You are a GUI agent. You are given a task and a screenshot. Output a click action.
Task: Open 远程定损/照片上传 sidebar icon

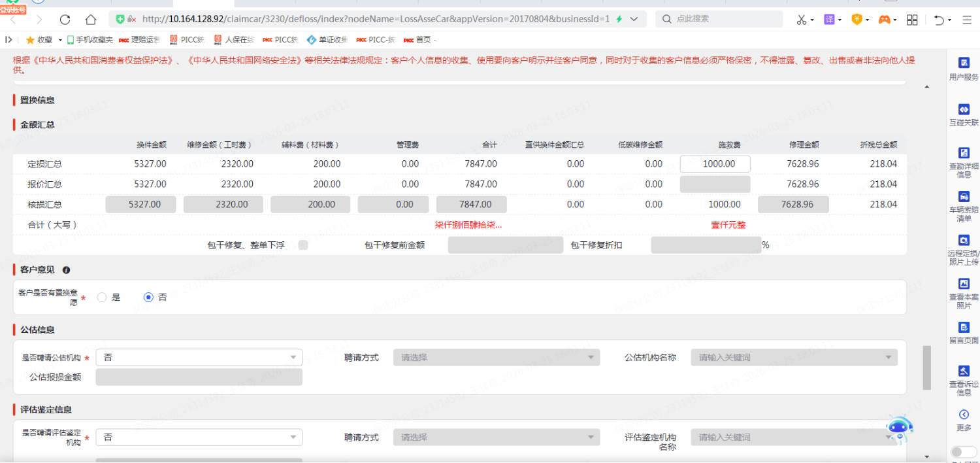964,241
